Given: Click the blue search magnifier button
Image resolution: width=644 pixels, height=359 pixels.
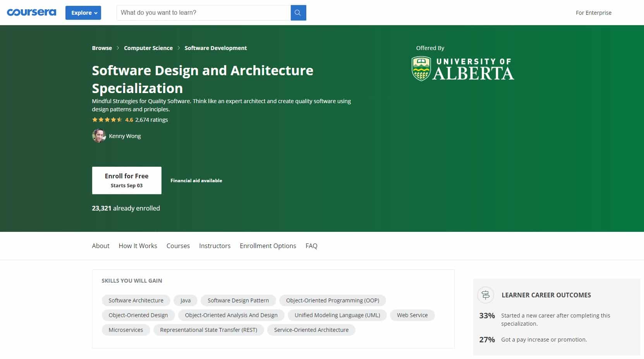Looking at the screenshot, I should tap(298, 13).
